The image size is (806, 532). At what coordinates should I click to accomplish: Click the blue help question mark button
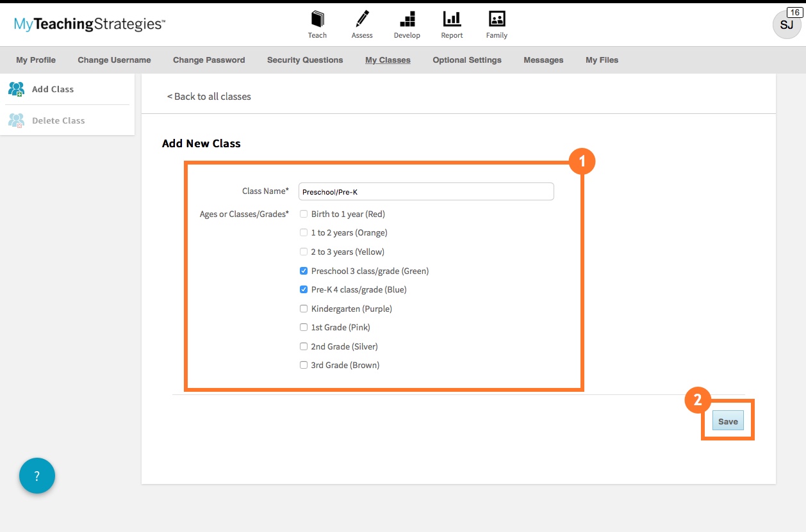(x=37, y=476)
